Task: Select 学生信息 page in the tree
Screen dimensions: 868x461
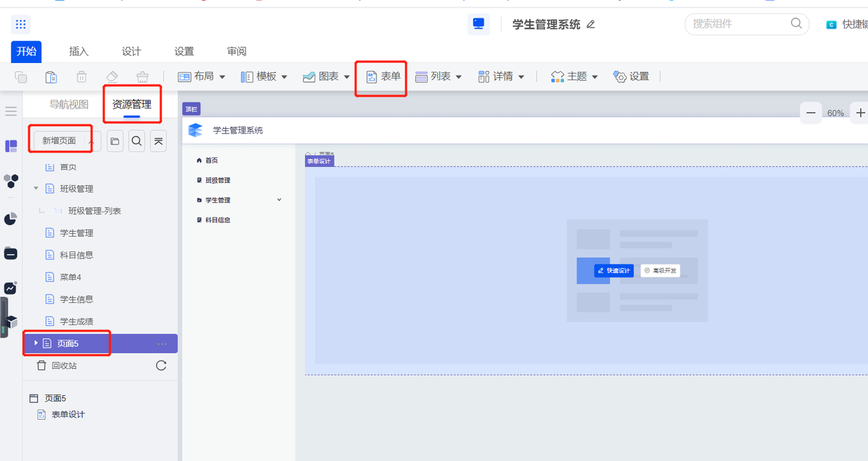Action: (x=77, y=299)
